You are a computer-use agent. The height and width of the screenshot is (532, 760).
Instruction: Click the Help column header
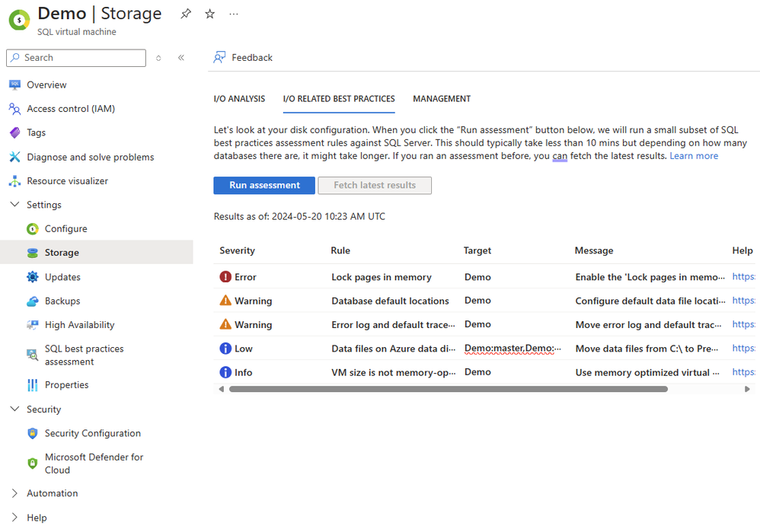click(x=742, y=250)
